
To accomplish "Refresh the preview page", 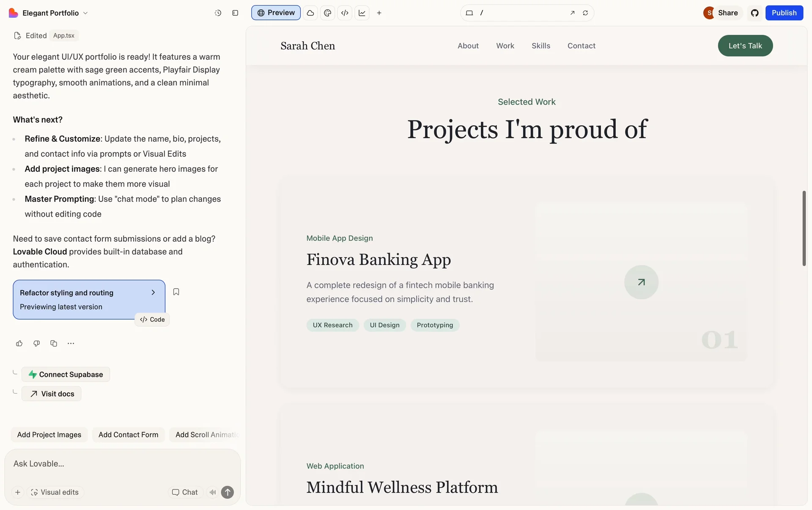I will point(585,13).
